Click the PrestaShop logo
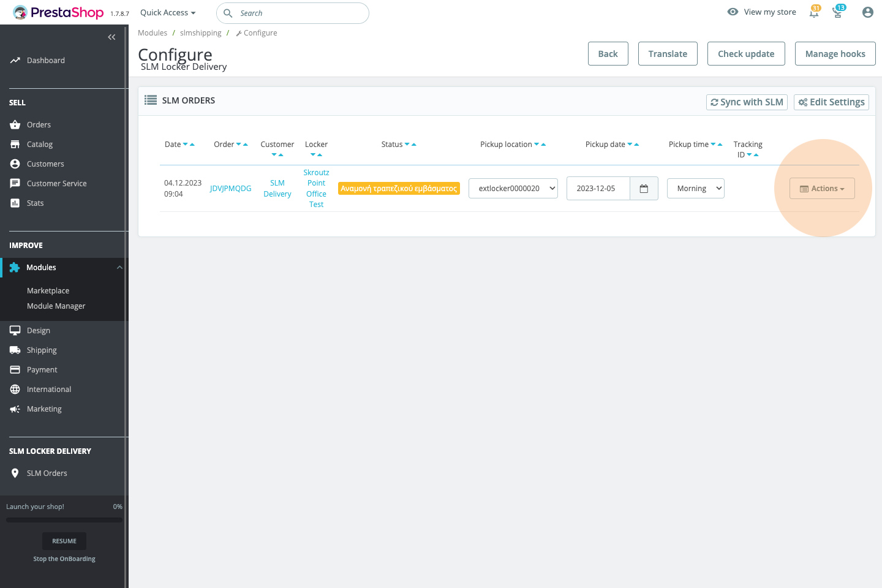Screen dimensions: 882x588 [58, 12]
